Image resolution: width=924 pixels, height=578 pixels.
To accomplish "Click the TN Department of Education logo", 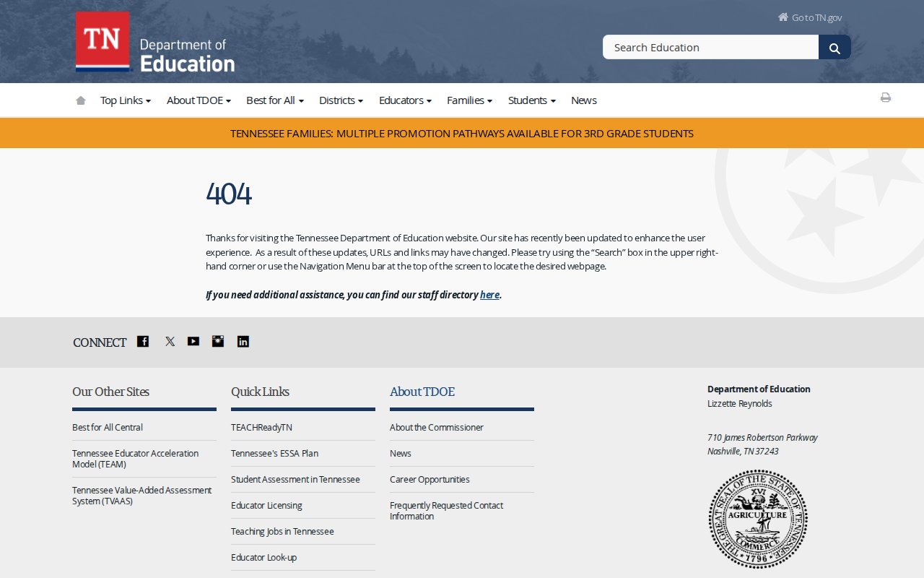I will (155, 42).
